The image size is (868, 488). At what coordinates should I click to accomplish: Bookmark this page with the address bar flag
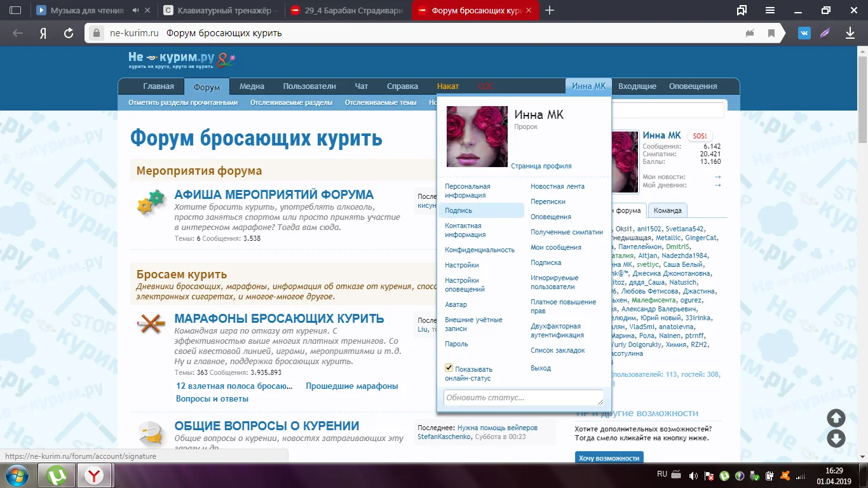(x=771, y=33)
